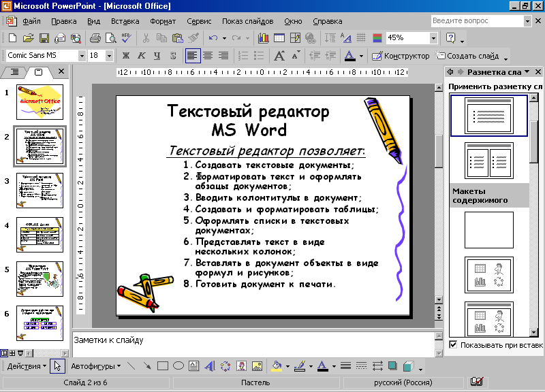545x392 pixels.
Task: Open font color dropdown arrow in formatting toolbar
Action: point(361,56)
